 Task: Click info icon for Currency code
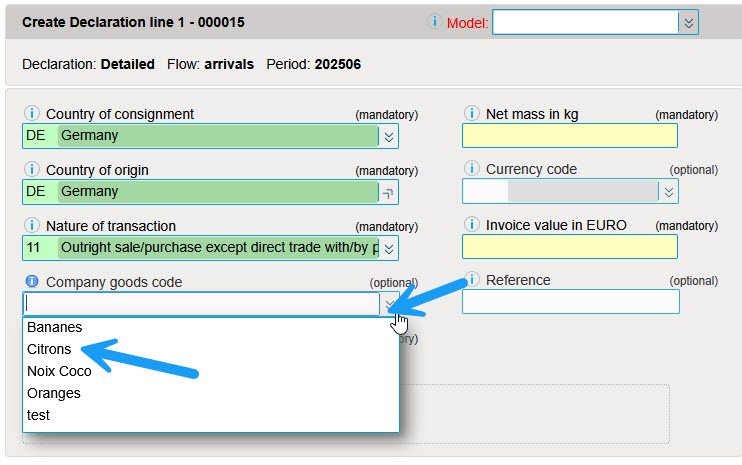click(x=471, y=169)
